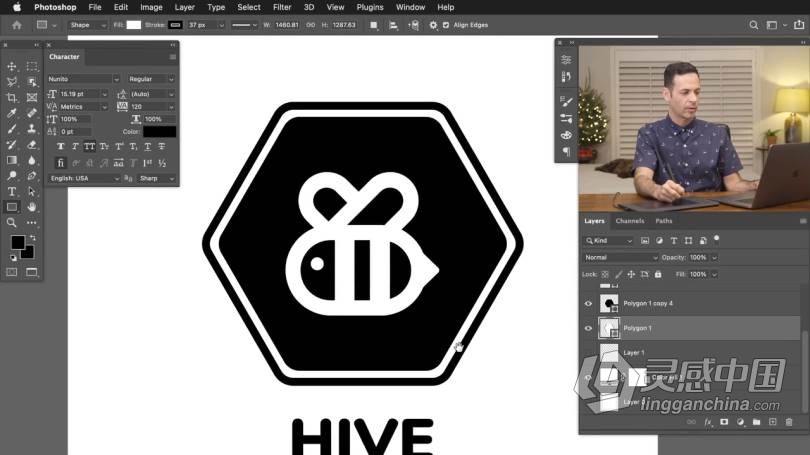The width and height of the screenshot is (810, 455).
Task: Toggle Strikethrough in Character panel
Action: pos(162,147)
